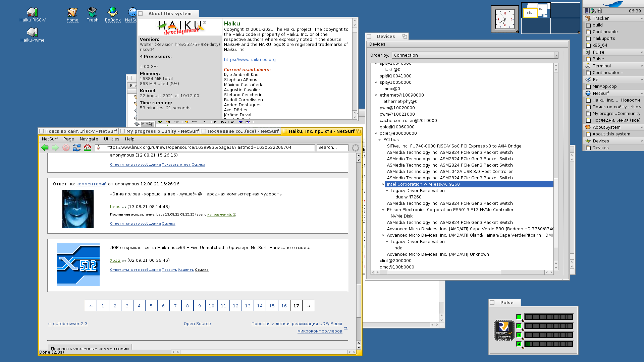
Task: Focus the NetSurf Search field
Action: [332, 147]
